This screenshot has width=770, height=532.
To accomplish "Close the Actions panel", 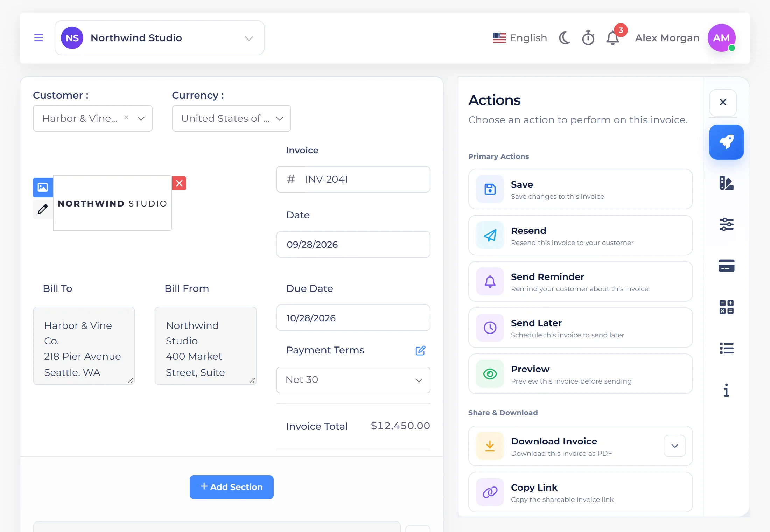I will (x=723, y=102).
